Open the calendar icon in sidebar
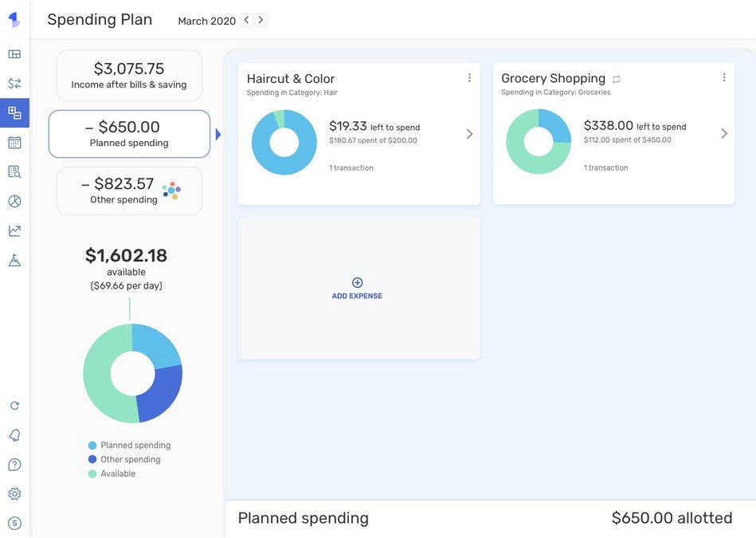This screenshot has height=538, width=756. pos(14,143)
